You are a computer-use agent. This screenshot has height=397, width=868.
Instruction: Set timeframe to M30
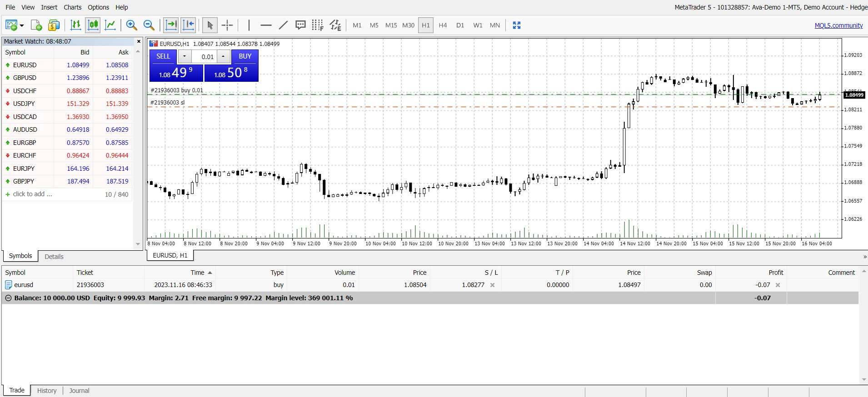click(409, 25)
